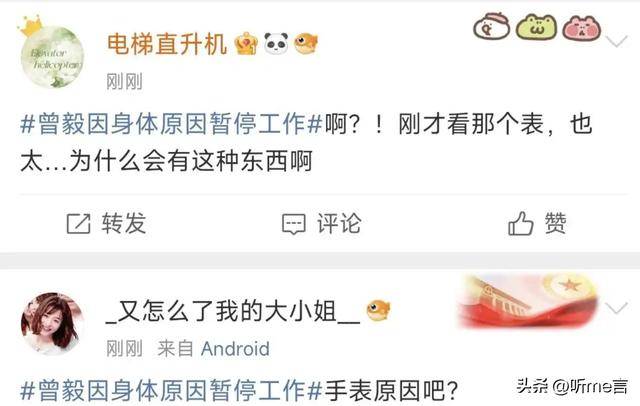This screenshot has height=406, width=640.
Task: Click the green frog sticker icon
Action: click(x=536, y=27)
